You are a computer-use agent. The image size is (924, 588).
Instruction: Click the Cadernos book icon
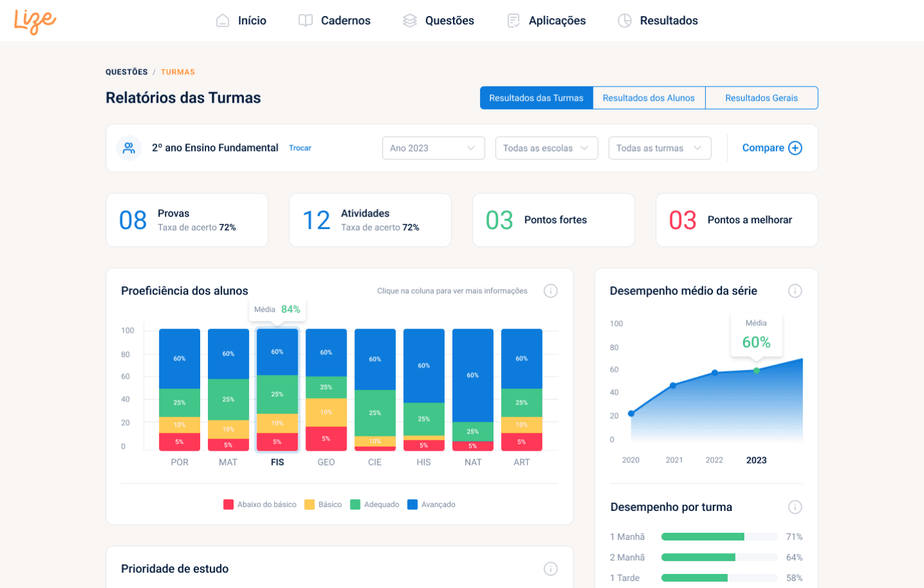[x=305, y=21]
